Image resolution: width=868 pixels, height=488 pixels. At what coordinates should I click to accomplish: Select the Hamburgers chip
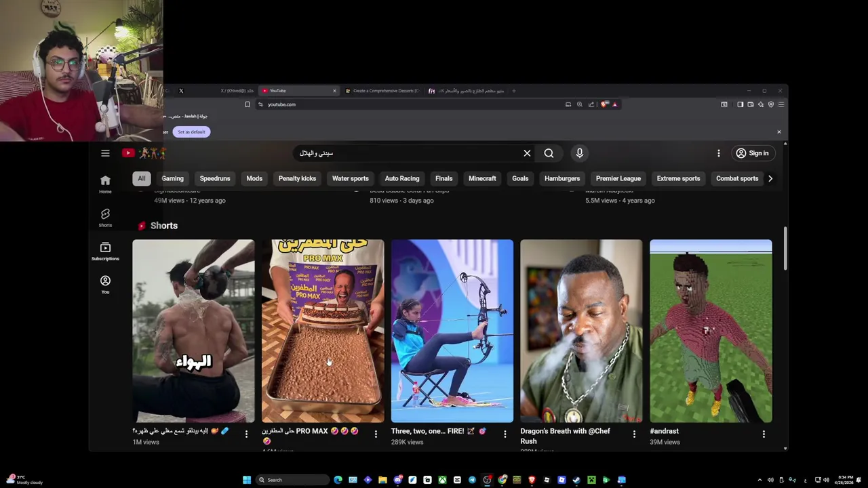coord(562,178)
